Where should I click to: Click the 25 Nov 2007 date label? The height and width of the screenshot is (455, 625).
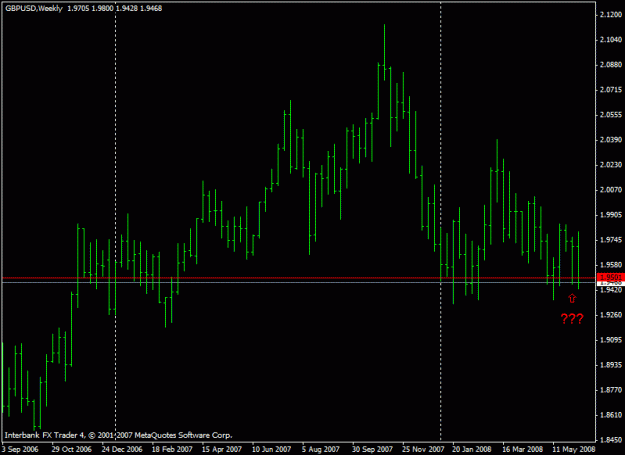pos(423,449)
